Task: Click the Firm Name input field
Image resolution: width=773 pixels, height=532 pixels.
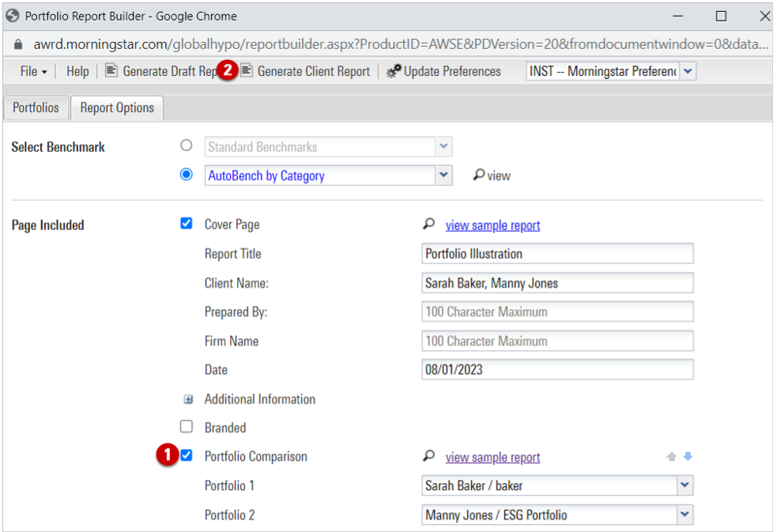Action: [x=557, y=341]
